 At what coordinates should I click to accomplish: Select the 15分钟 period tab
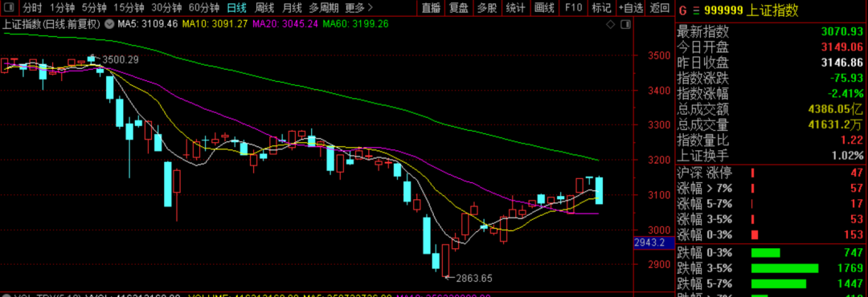coord(129,8)
